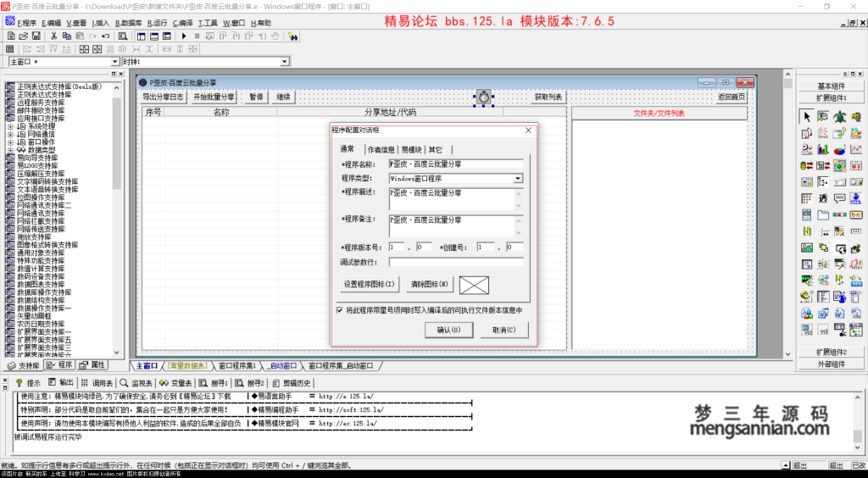The width and height of the screenshot is (868, 478).
Task: Switch to the 窗口程序集1 tab
Action: click(237, 366)
